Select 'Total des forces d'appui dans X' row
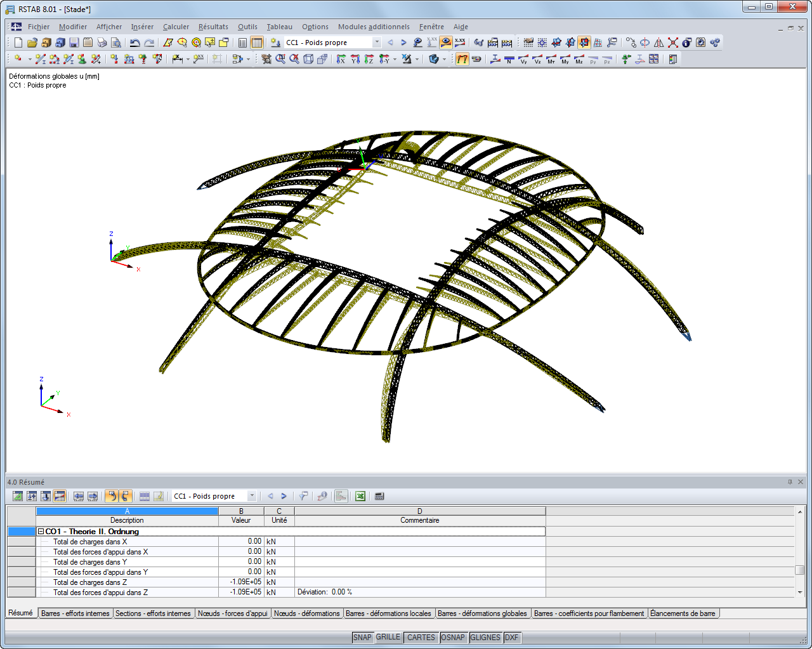 276,552
